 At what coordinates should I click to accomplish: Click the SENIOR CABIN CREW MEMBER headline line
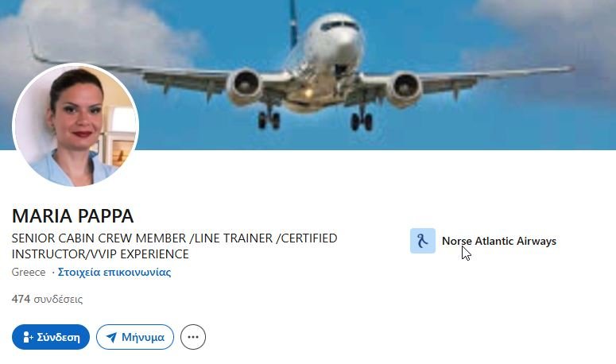click(174, 238)
